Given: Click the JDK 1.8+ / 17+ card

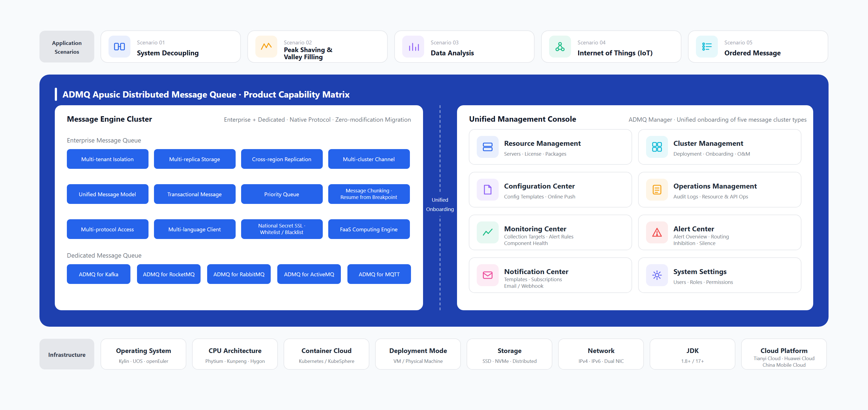Looking at the screenshot, I should coord(692,354).
